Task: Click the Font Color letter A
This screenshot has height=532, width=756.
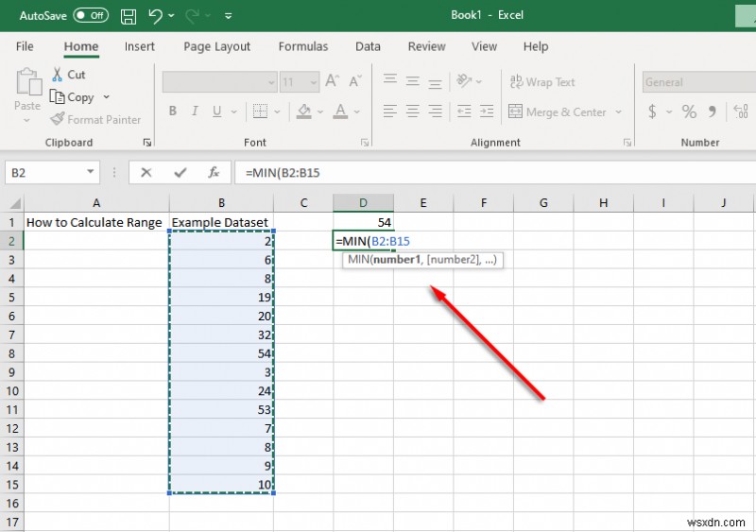Action: click(340, 112)
